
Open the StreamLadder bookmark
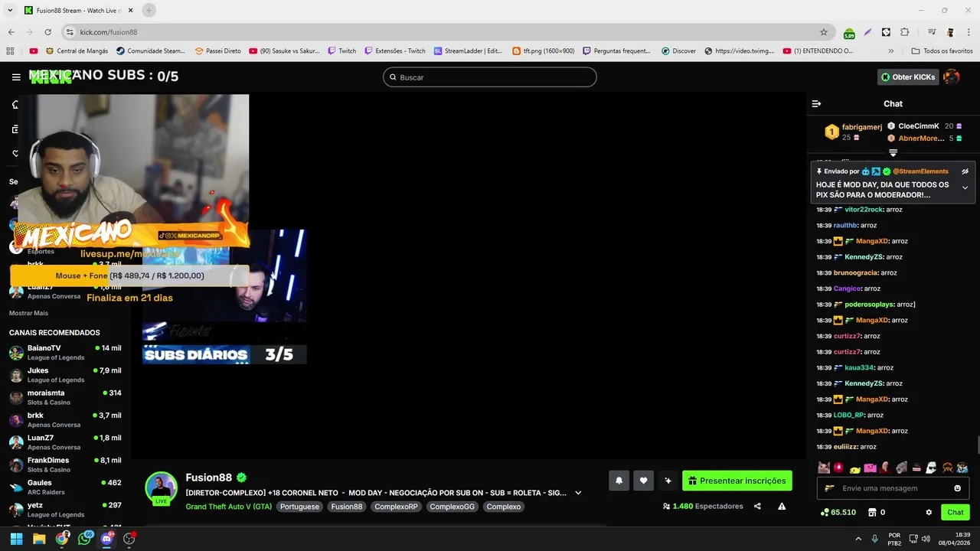pos(468,51)
